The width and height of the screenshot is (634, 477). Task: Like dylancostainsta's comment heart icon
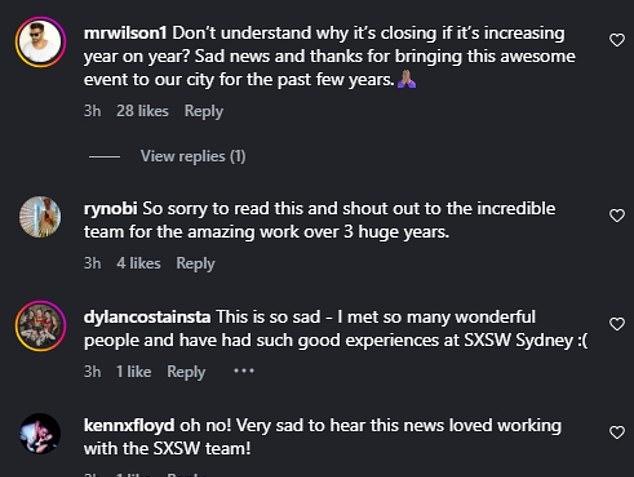point(617,324)
